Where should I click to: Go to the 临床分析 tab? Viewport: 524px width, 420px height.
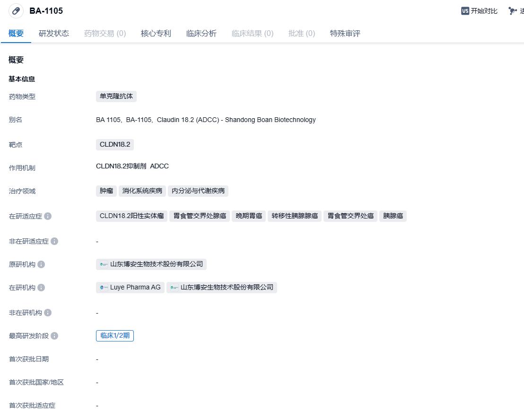[x=201, y=34]
